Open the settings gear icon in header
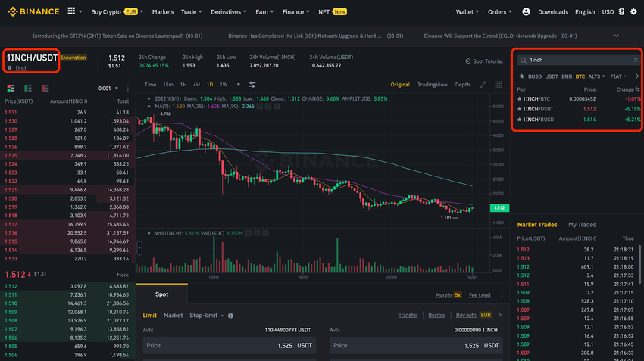644x361 pixels. pyautogui.click(x=633, y=12)
